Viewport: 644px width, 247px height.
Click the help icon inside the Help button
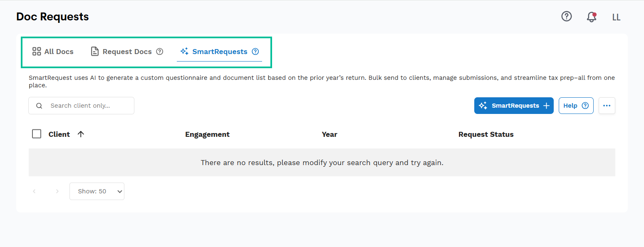point(585,106)
